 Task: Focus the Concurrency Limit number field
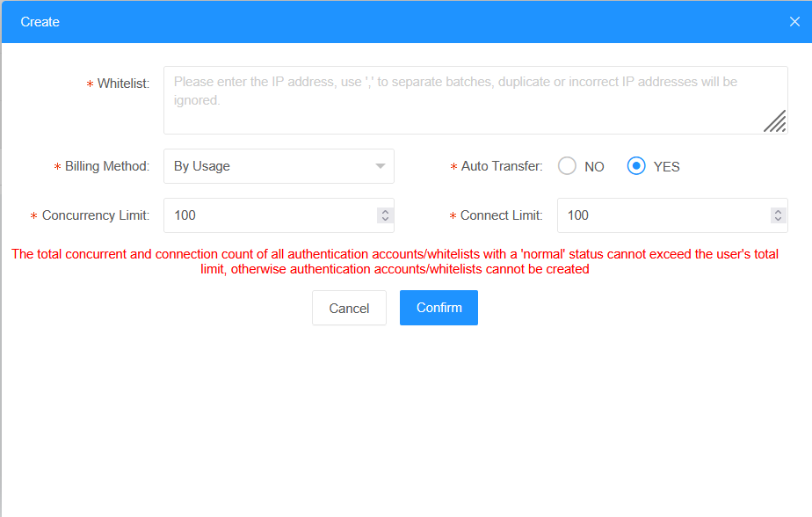268,215
